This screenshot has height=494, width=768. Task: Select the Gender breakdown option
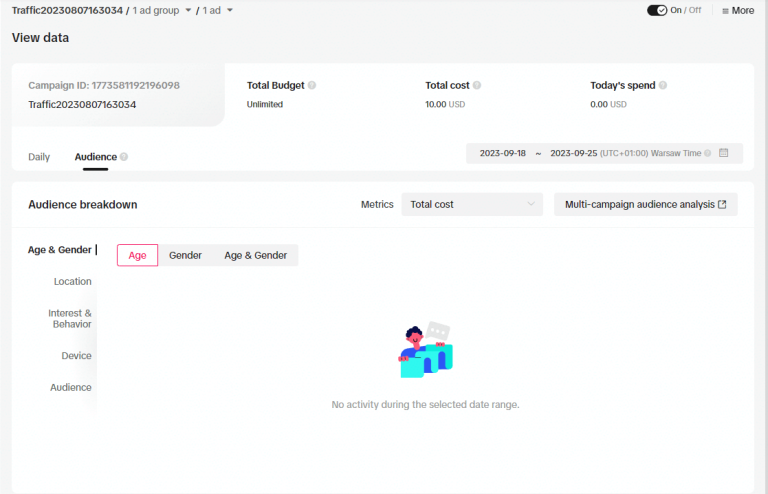click(185, 255)
